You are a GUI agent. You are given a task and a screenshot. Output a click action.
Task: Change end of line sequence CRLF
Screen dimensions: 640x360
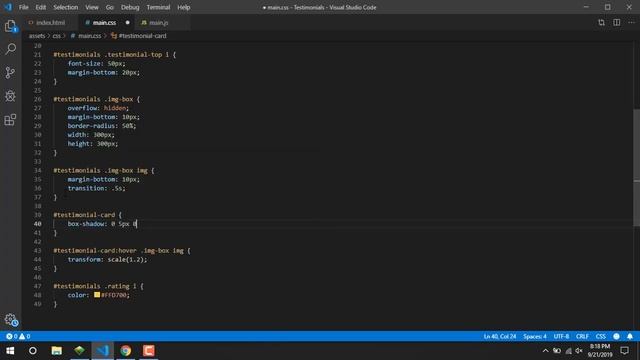pyautogui.click(x=582, y=336)
